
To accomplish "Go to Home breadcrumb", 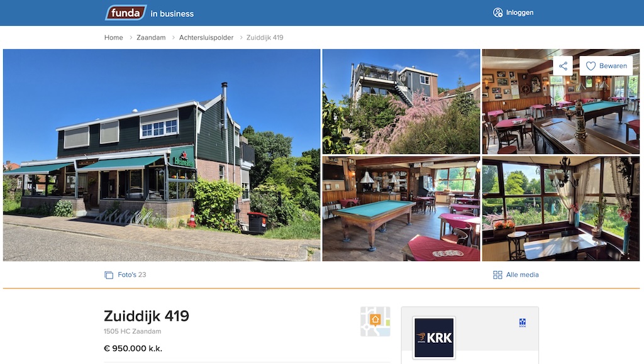I will point(113,37).
